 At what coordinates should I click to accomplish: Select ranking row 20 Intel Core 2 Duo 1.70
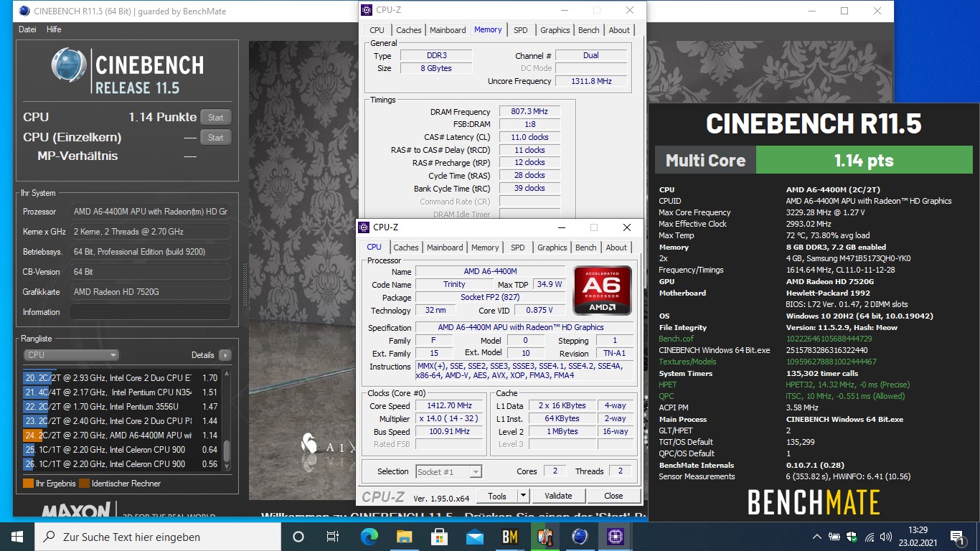tap(121, 378)
